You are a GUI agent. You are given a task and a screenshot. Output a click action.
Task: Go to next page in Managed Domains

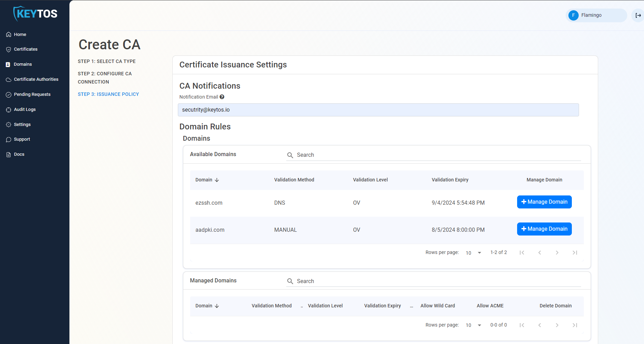[x=557, y=325]
